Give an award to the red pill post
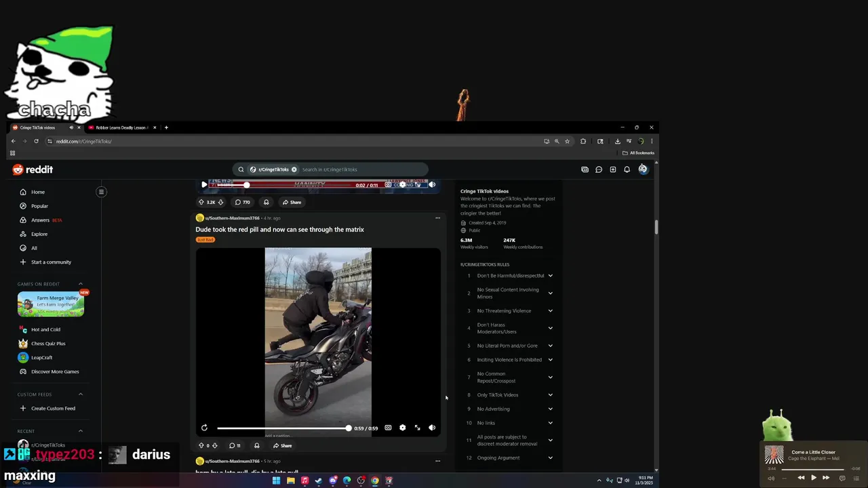Image resolution: width=868 pixels, height=488 pixels. point(256,445)
